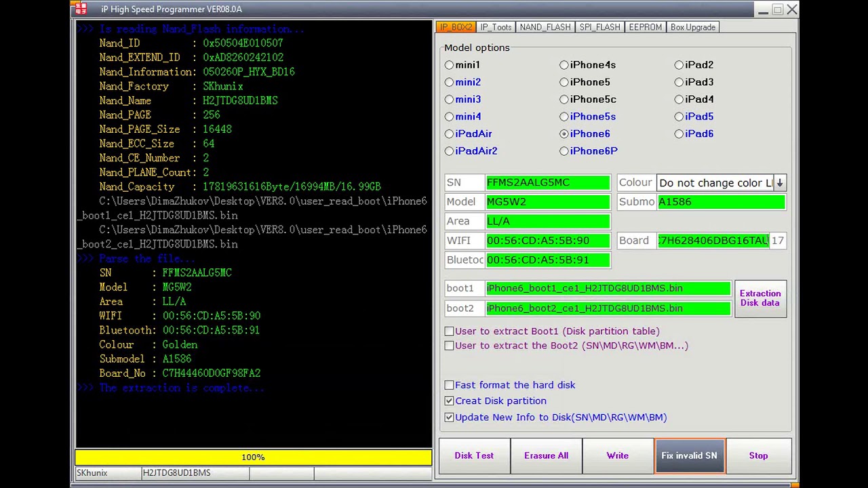Choose iPhone6P model option
The image size is (868, 488).
[564, 151]
